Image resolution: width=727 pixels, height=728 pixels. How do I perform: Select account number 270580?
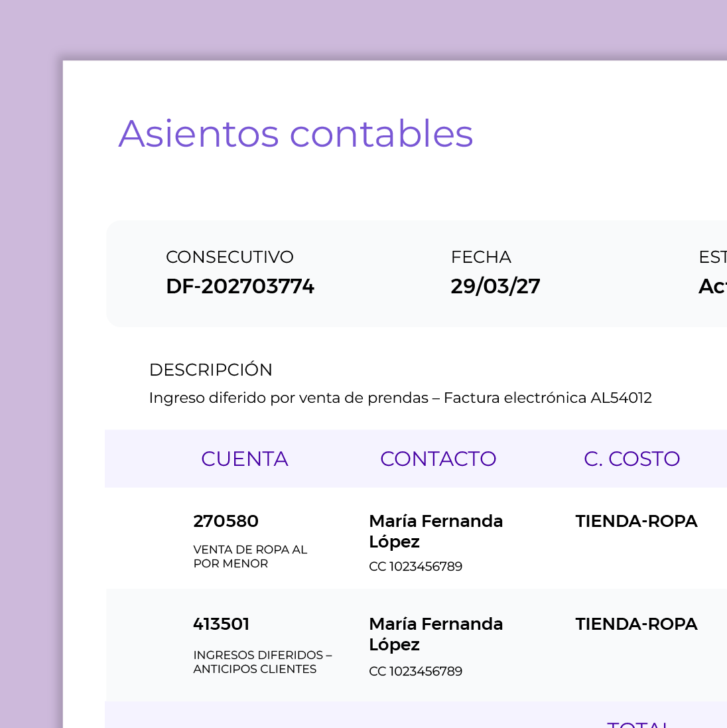[226, 521]
